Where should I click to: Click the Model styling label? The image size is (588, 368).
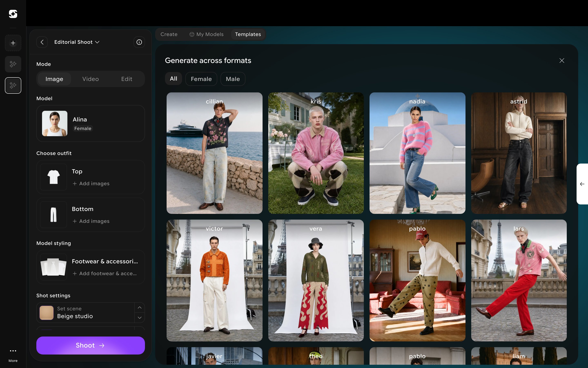point(54,243)
